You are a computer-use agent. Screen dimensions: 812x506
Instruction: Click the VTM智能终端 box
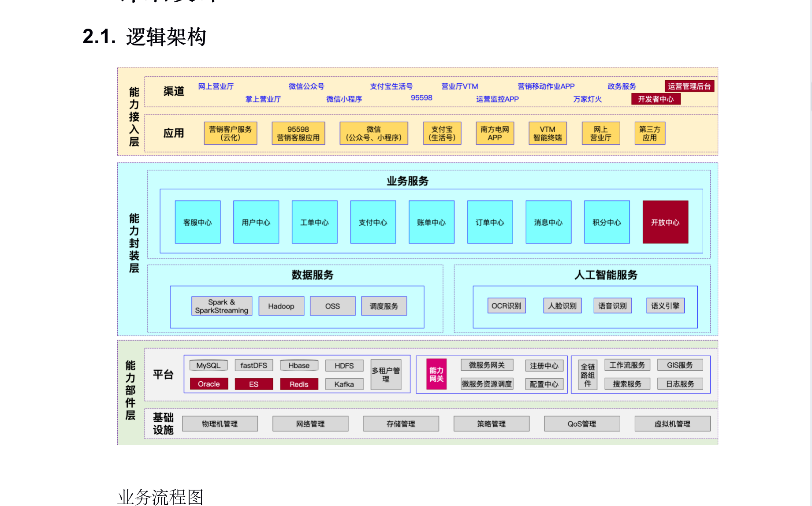coord(548,133)
